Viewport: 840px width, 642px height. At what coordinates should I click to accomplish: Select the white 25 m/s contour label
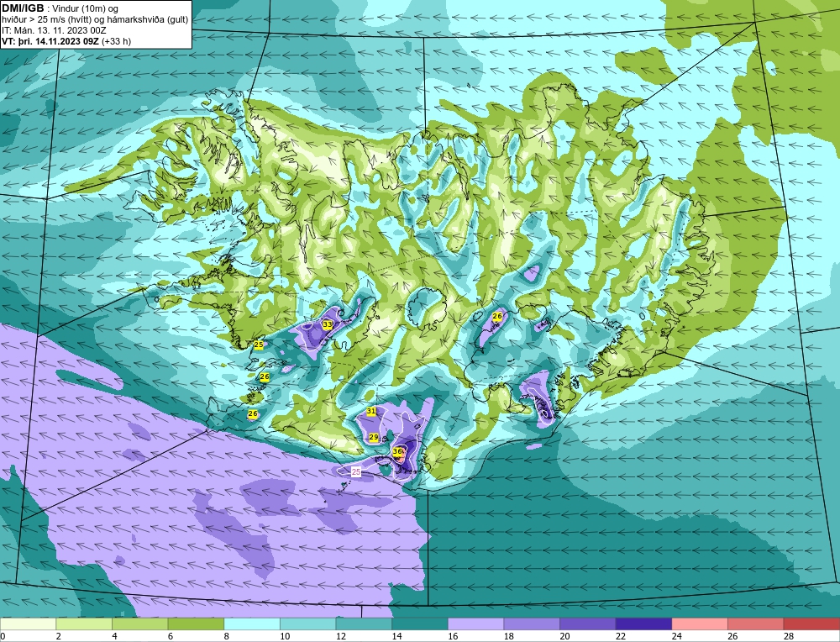356,471
